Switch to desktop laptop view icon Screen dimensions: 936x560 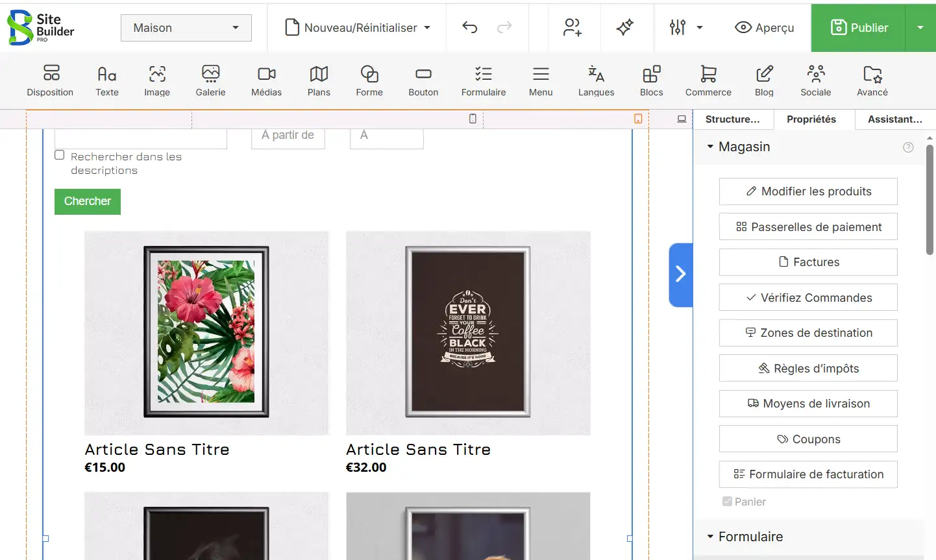point(682,119)
